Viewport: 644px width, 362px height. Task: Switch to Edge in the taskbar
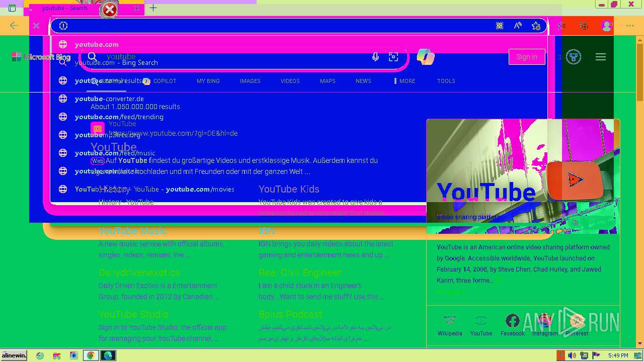coord(108,355)
